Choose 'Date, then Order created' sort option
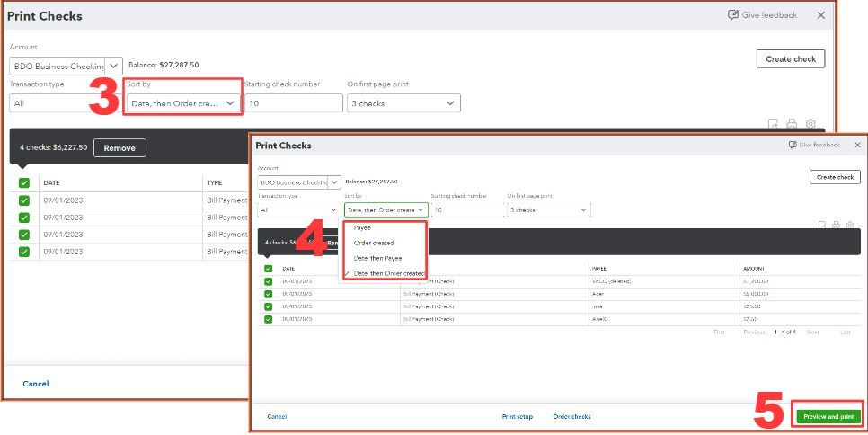 pos(388,273)
